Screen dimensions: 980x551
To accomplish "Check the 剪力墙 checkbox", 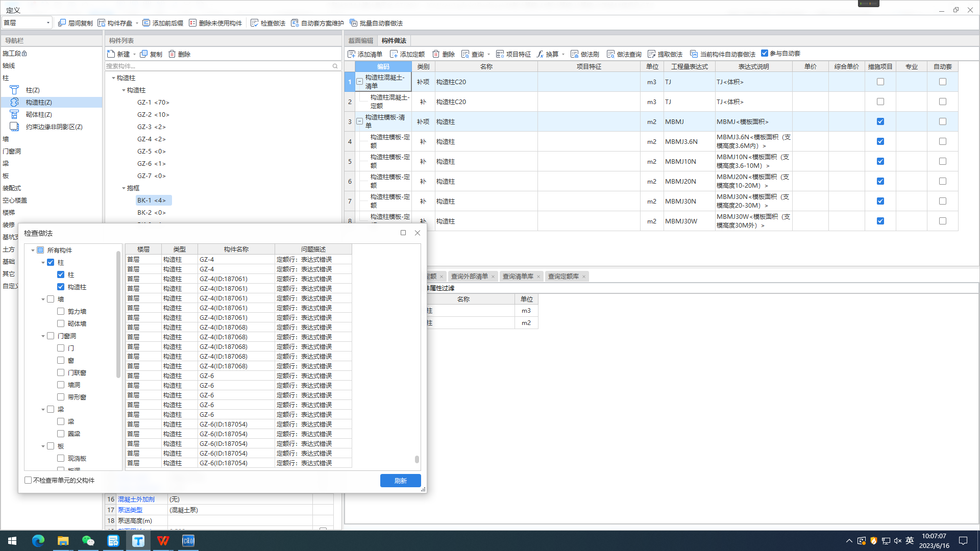I will click(61, 311).
